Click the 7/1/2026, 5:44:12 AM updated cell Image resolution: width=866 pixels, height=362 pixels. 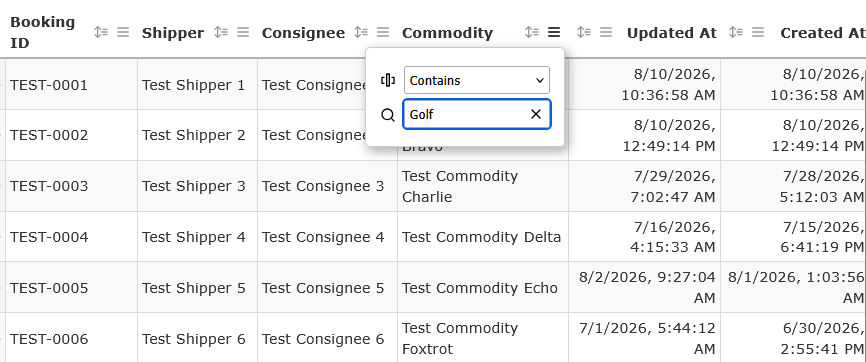pyautogui.click(x=645, y=338)
